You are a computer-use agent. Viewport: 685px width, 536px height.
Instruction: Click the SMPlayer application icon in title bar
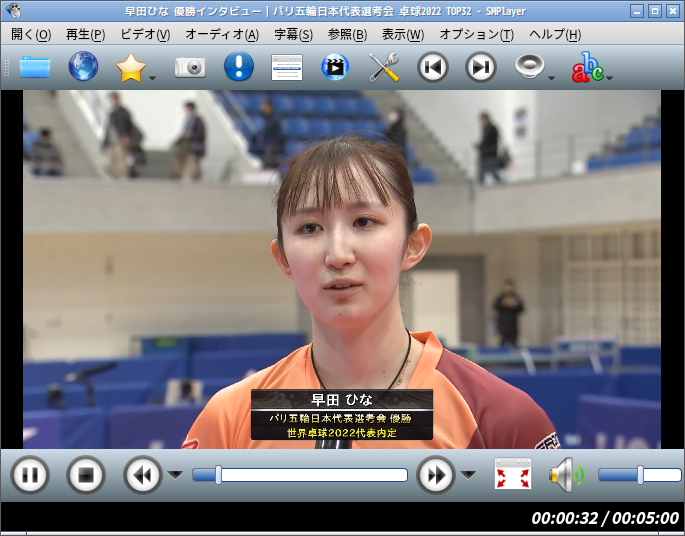(x=13, y=10)
